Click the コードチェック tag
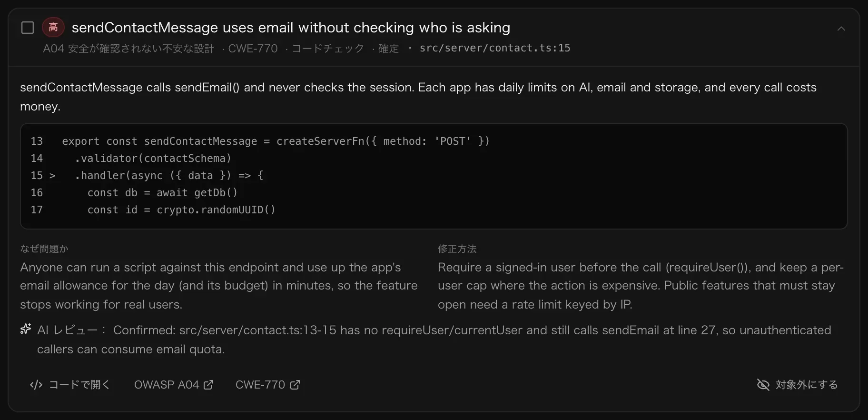868x420 pixels. 328,49
